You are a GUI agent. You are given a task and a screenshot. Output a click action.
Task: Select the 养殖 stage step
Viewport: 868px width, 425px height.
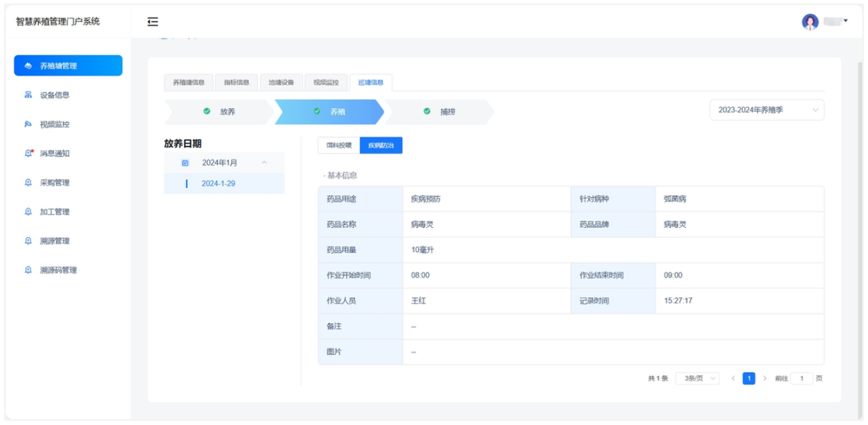pos(329,111)
